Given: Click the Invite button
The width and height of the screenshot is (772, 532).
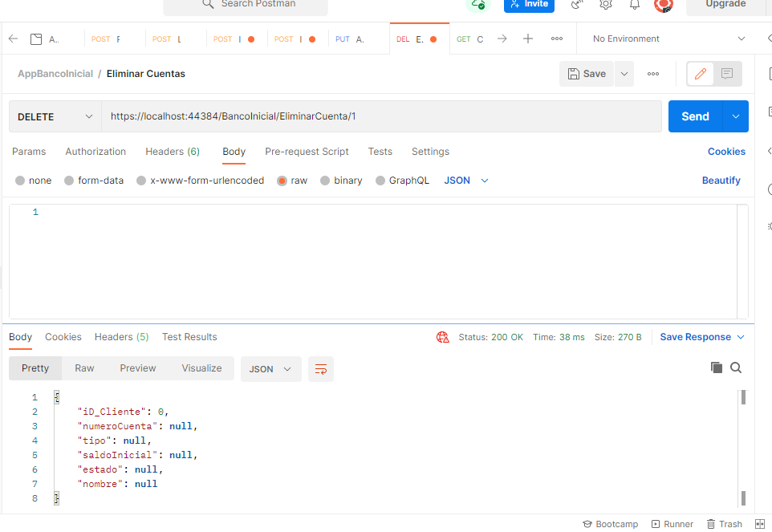Looking at the screenshot, I should (x=530, y=5).
